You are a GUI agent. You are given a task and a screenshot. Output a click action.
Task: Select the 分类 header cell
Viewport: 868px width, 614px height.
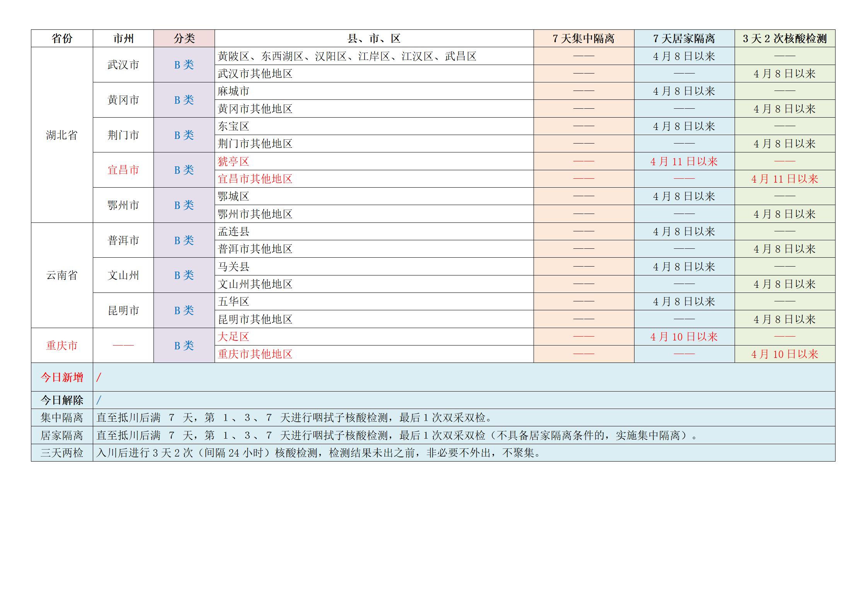(x=184, y=38)
